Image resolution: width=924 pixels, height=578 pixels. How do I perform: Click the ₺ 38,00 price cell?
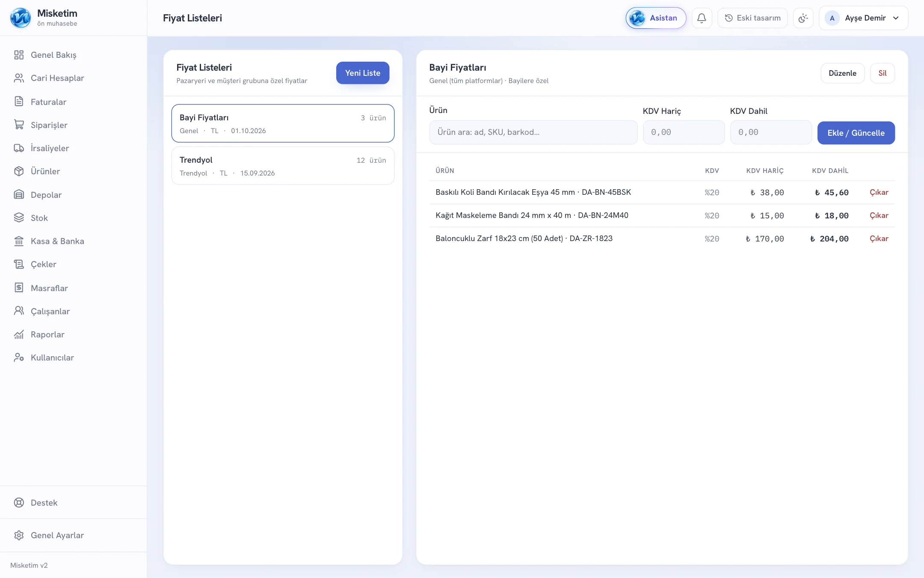767,193
